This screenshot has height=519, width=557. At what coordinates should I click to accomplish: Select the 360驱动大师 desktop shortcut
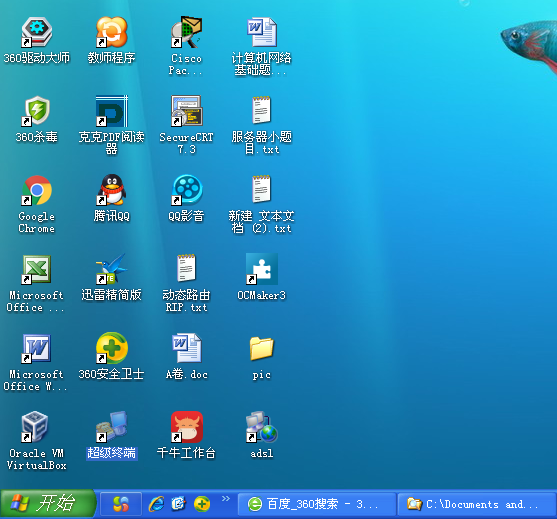(x=37, y=32)
